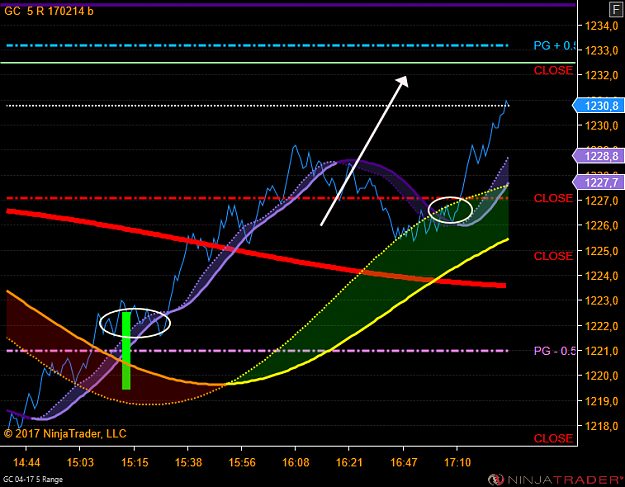This screenshot has height=487, width=625.
Task: Click the 1233,0 price axis label
Action: click(601, 51)
